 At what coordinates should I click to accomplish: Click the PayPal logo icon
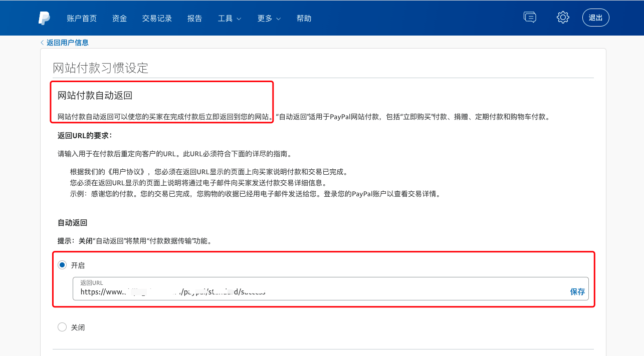44,18
